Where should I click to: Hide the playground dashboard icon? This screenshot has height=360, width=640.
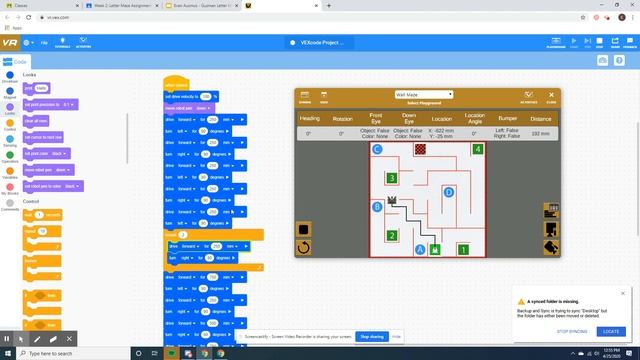coord(324,97)
